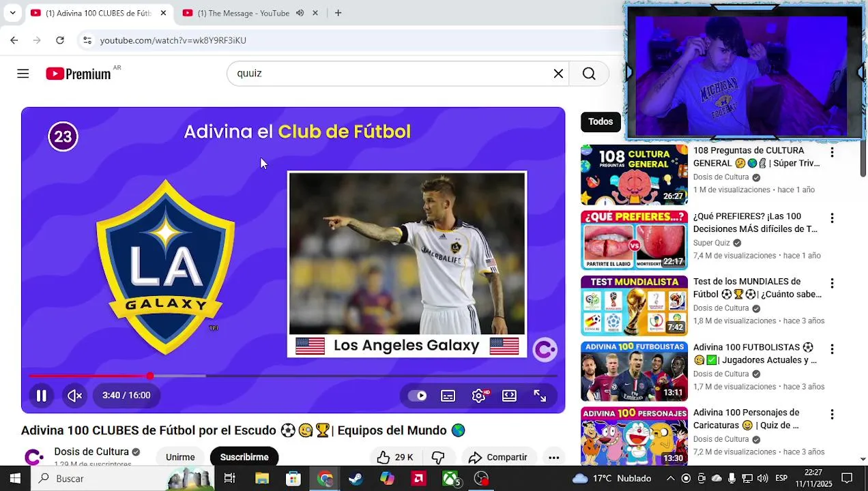Viewport: 868px width, 491px height.
Task: Open AMD Software from the taskbar
Action: coord(419,479)
